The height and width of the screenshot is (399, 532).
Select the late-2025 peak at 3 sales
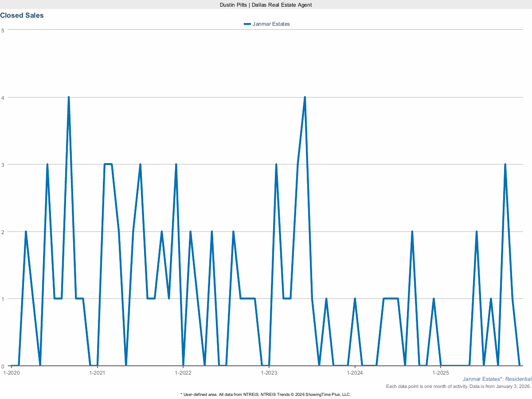coord(505,164)
